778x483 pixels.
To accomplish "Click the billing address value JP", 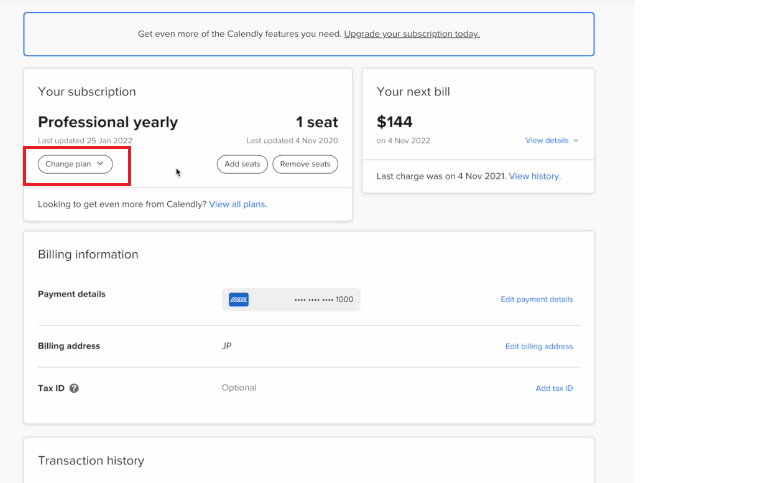I will [227, 346].
